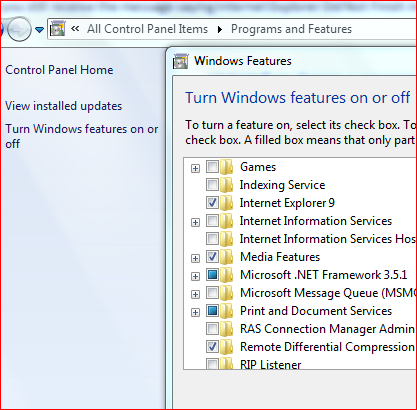Click RAS Connection Manager folder icon

[x=227, y=329]
